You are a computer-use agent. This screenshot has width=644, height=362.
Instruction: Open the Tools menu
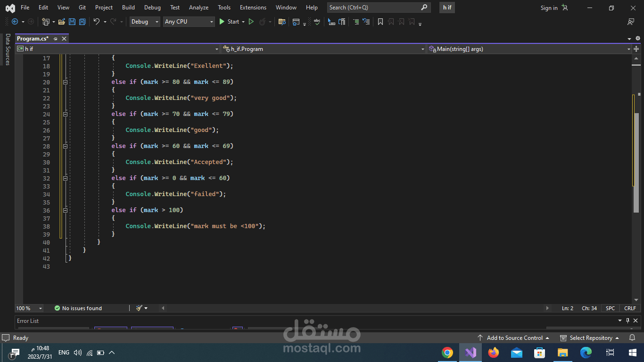tap(224, 8)
